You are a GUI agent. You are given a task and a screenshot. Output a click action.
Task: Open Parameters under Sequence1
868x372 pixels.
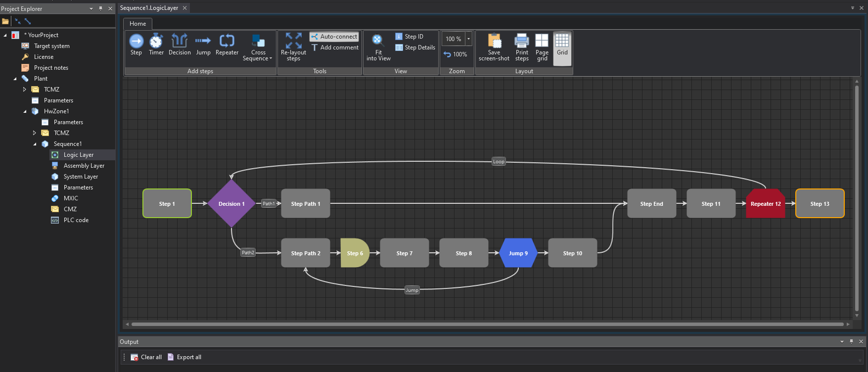click(78, 187)
